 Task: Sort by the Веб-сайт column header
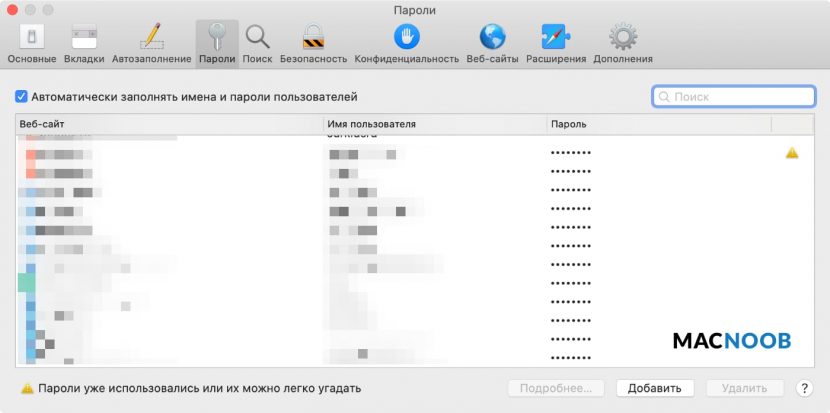(170, 124)
